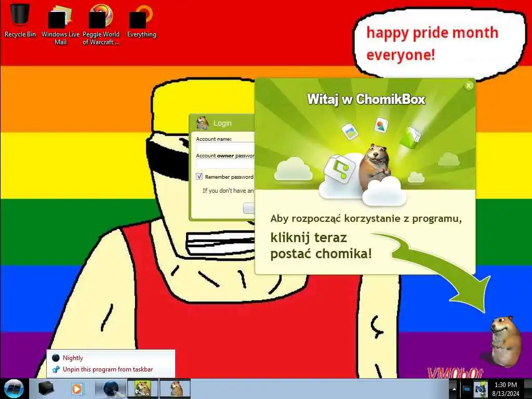Toggle the Remember password checkbox
This screenshot has height=399, width=532.
(x=199, y=177)
